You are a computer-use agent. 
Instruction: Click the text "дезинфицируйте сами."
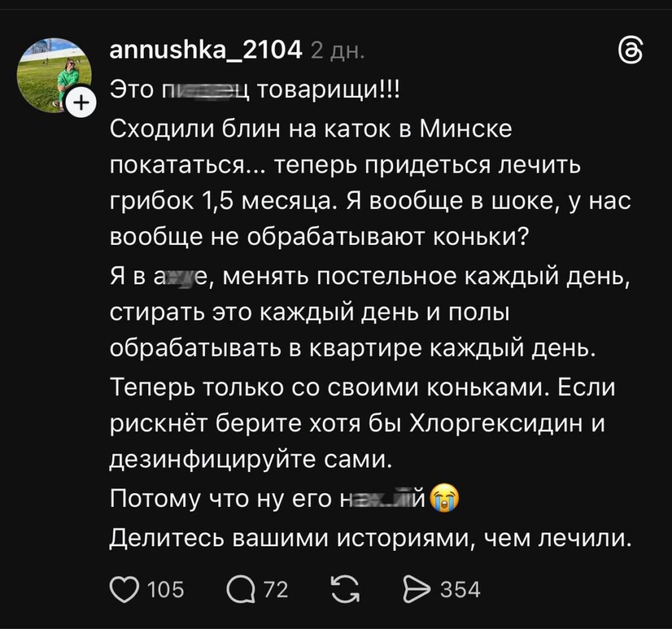click(x=249, y=462)
